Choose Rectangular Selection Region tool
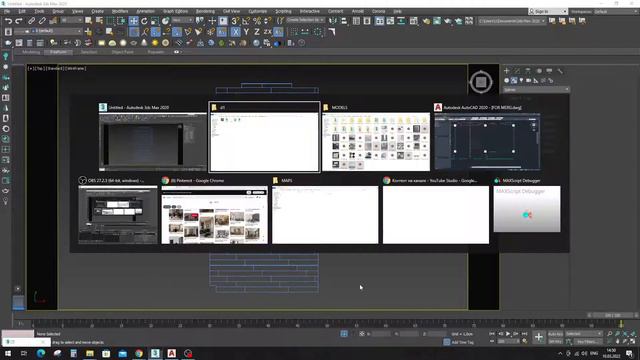Viewport: 640px width, 360px height. 110,20
